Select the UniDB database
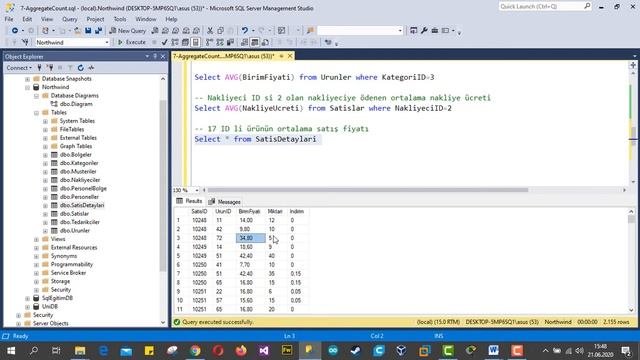Screen dimensions: 640x360 tap(50, 307)
